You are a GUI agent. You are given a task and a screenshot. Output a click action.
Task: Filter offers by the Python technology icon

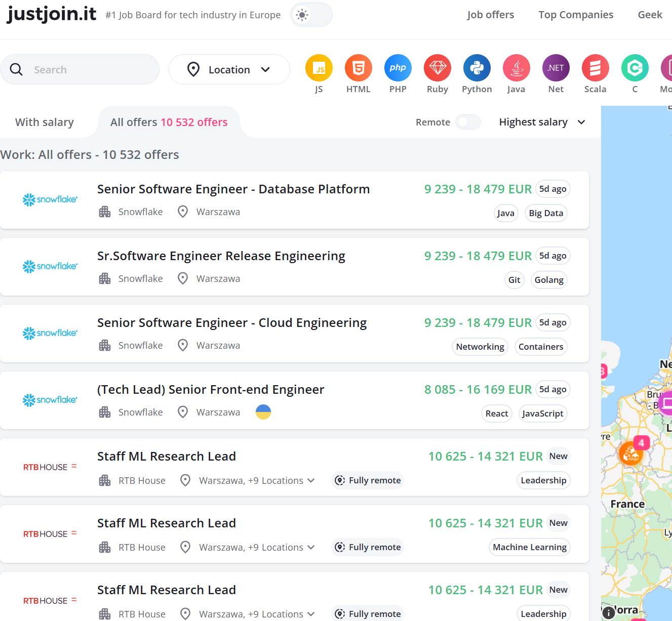coord(477,68)
